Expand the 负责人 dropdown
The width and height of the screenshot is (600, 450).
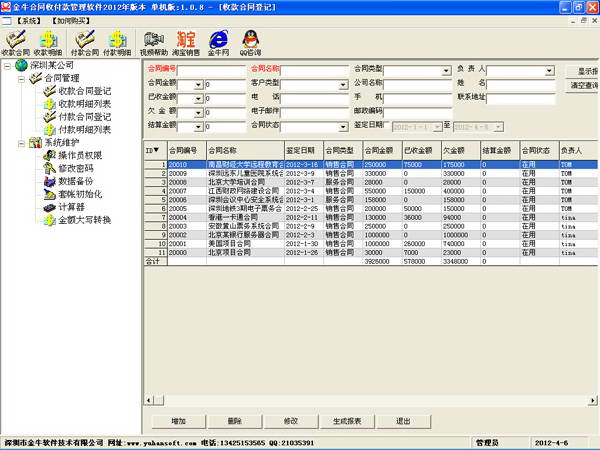[x=549, y=71]
